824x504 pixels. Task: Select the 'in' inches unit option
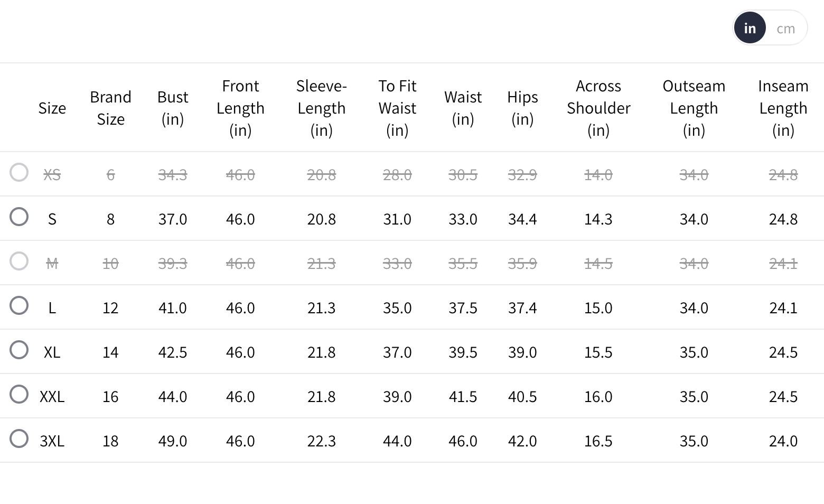coord(750,28)
